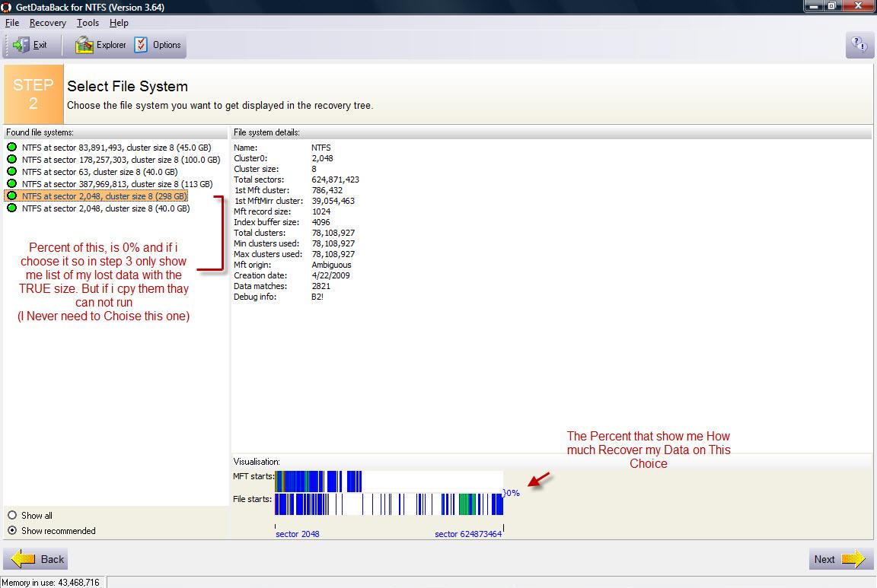
Task: Click the 'File system details:' header
Action: click(x=266, y=132)
